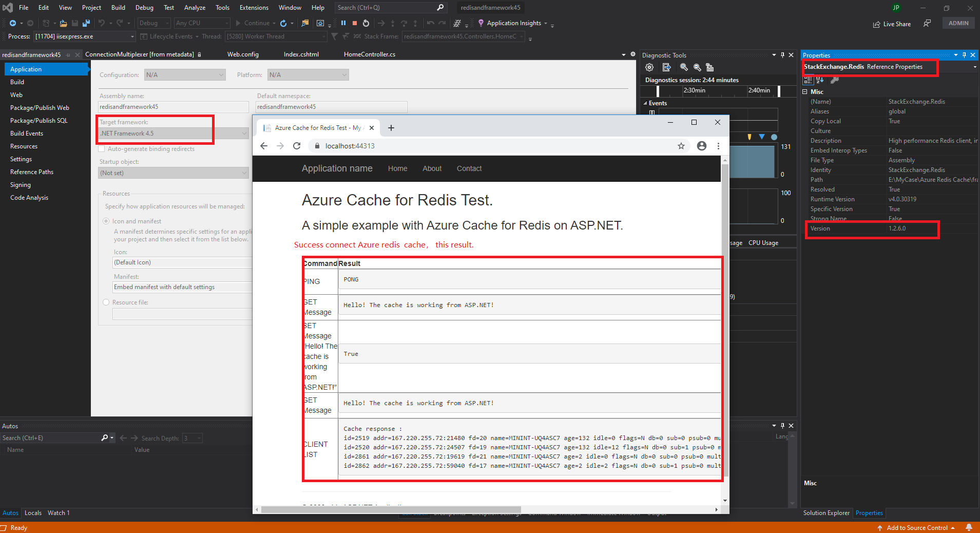Image resolution: width=980 pixels, height=533 pixels.
Task: Click the Continue debugging button
Action: point(255,23)
